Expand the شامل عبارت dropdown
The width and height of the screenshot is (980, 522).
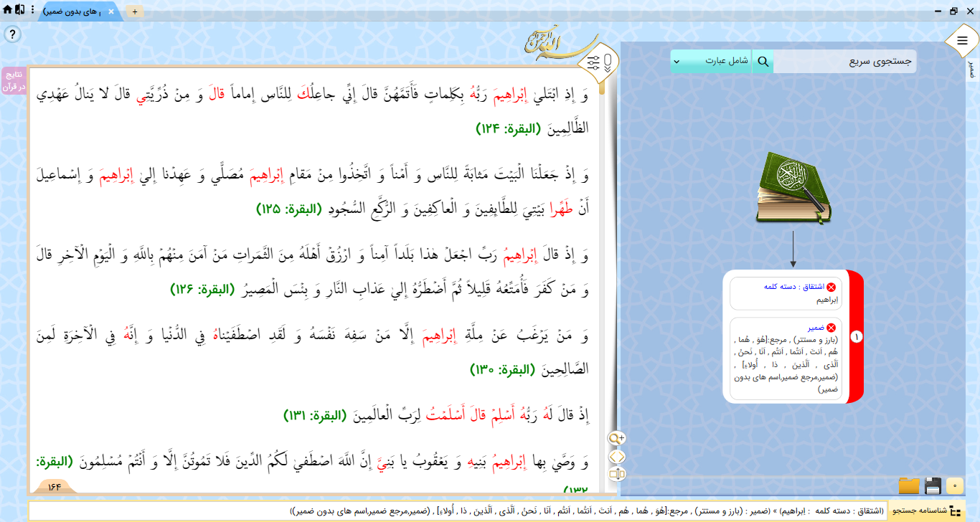(x=712, y=62)
